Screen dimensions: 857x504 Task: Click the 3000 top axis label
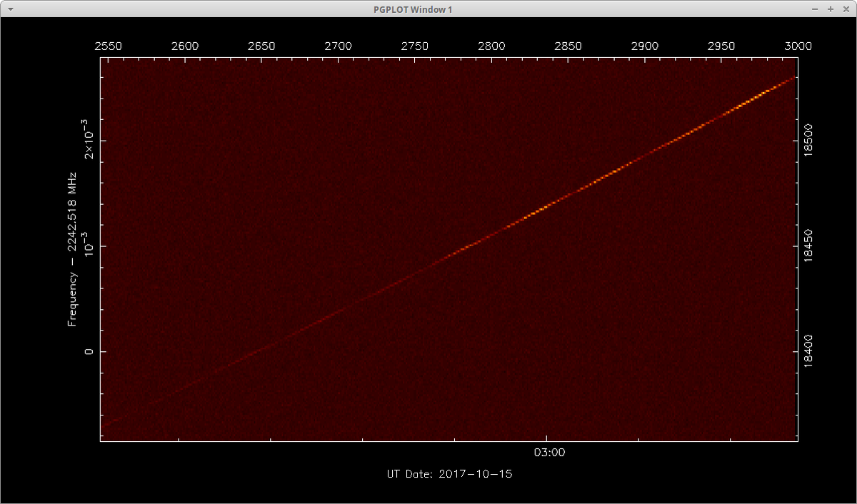click(x=798, y=46)
